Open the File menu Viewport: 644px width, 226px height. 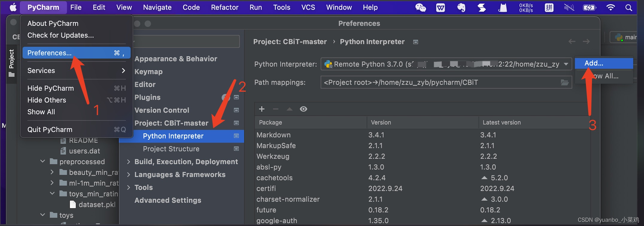click(x=76, y=7)
